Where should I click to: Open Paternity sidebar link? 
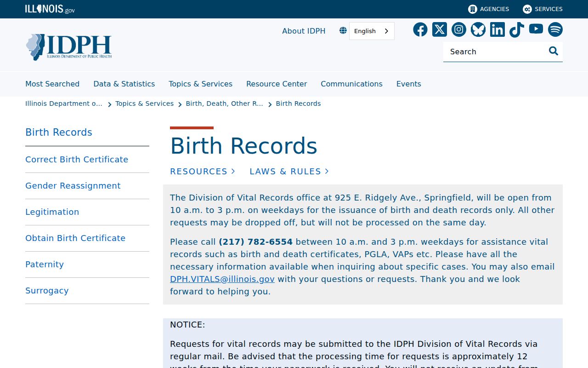pos(45,264)
